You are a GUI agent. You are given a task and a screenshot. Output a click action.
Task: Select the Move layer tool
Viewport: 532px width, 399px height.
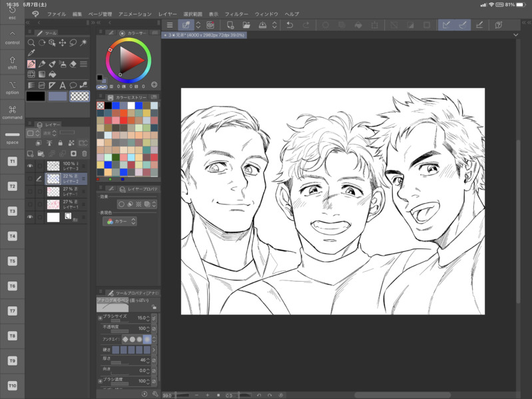click(x=63, y=43)
